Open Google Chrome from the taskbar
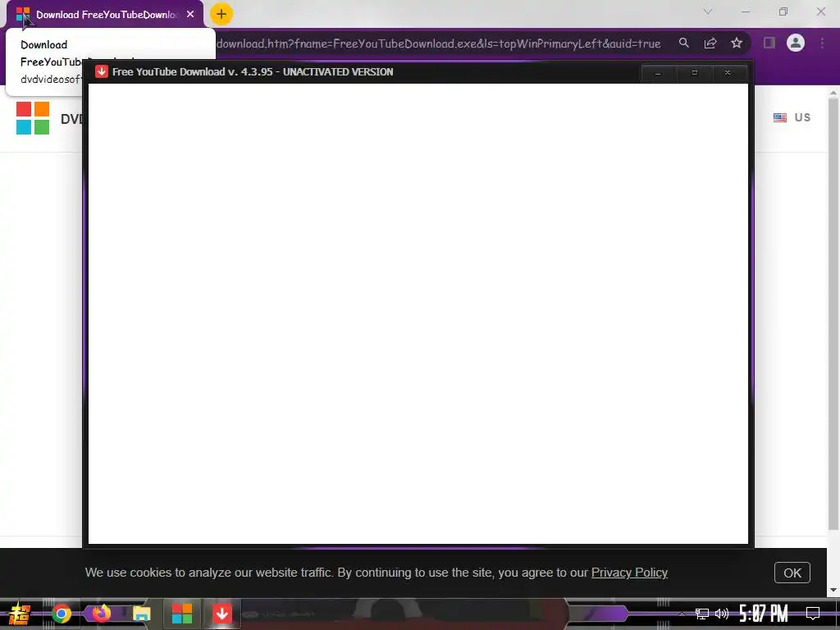This screenshot has width=840, height=630. click(x=61, y=614)
